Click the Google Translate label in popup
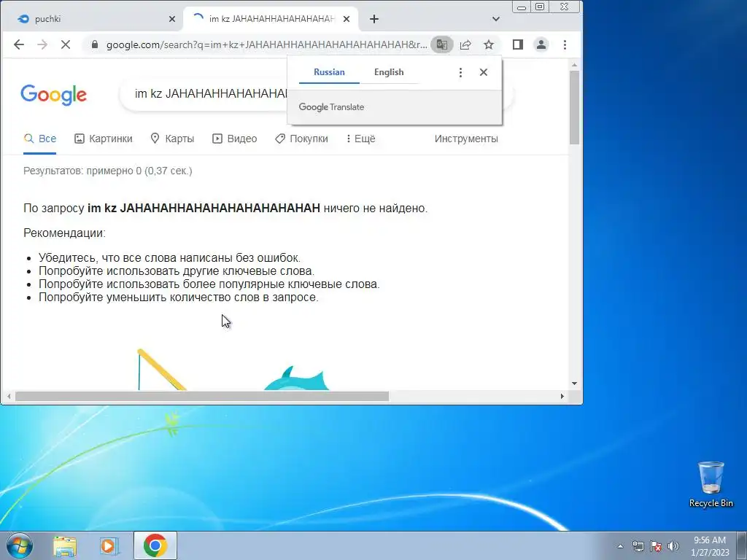This screenshot has width=747, height=560. 332,107
